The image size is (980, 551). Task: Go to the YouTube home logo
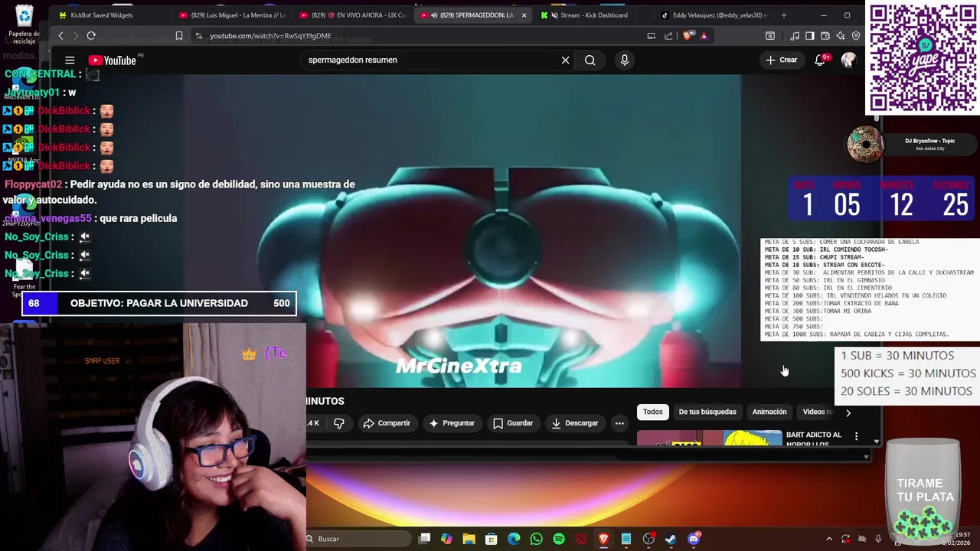pos(112,60)
